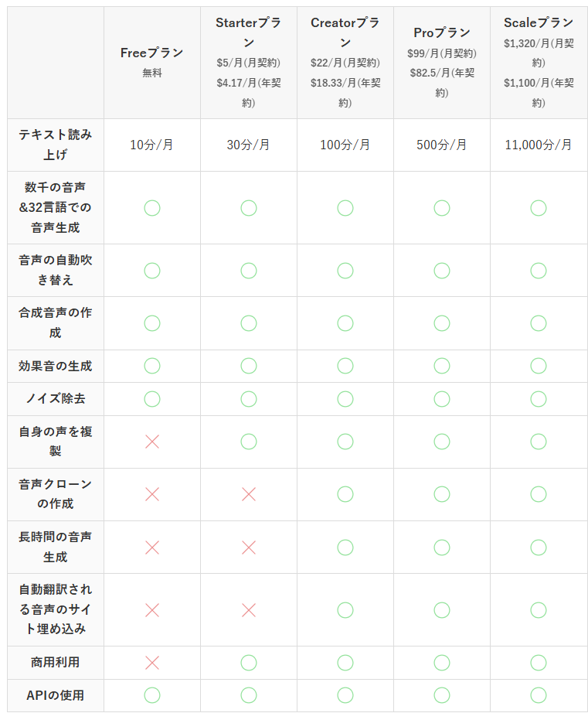This screenshot has width=588, height=713.
Task: Click the green circle for Creator 長時間の音声生成
Action: [x=345, y=548]
